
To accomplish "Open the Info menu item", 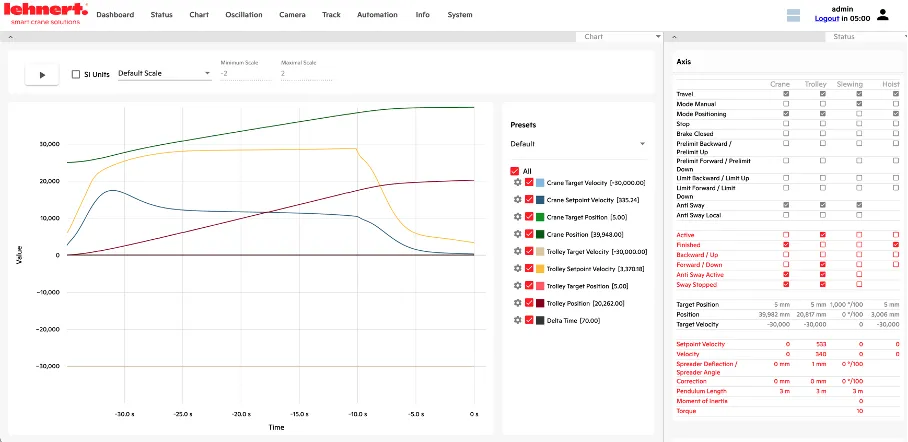I will tap(423, 14).
